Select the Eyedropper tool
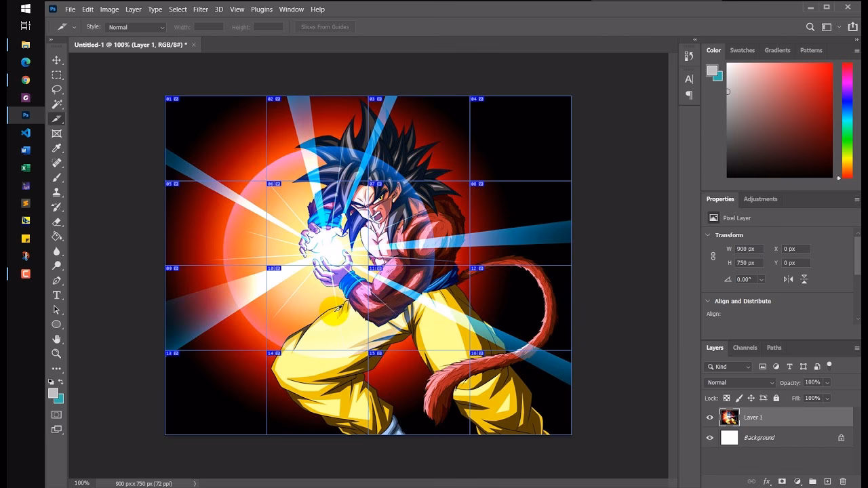 pos(57,148)
